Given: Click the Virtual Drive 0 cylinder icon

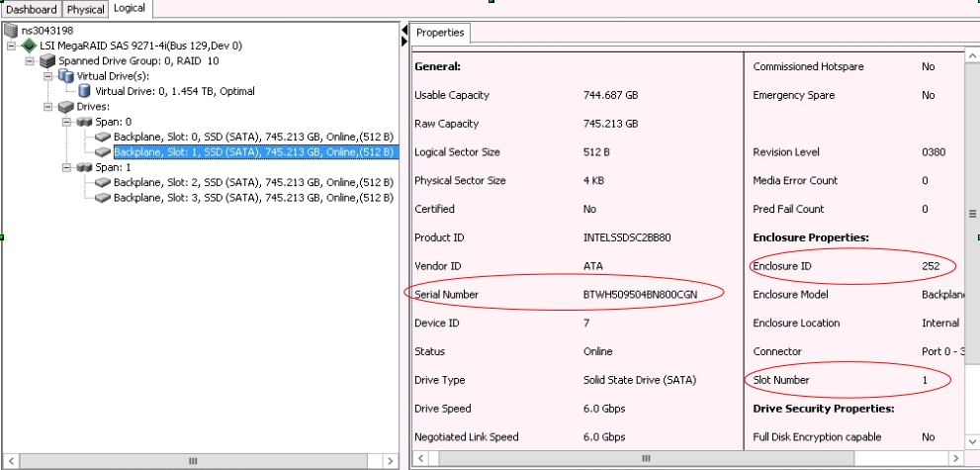Looking at the screenshot, I should (x=85, y=91).
